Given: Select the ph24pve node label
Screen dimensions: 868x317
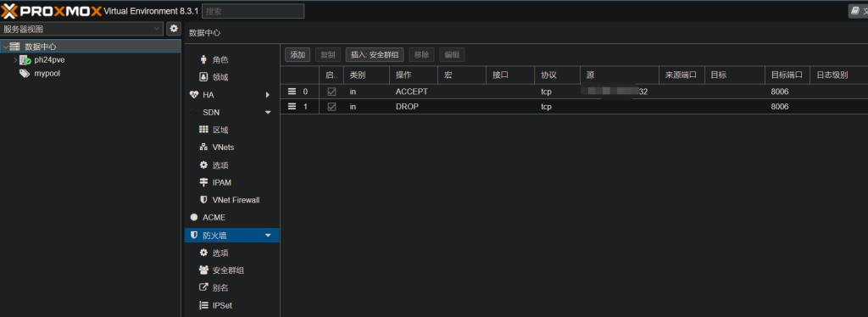Looking at the screenshot, I should (49, 59).
